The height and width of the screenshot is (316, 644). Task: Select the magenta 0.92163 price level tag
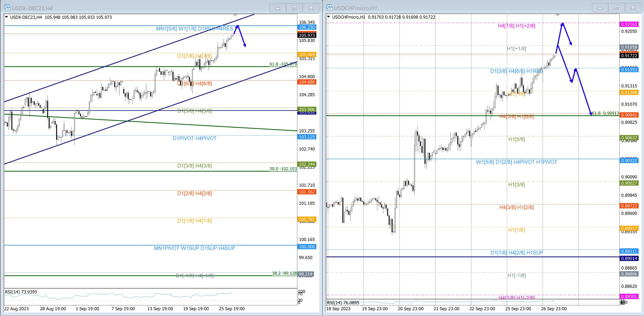(x=629, y=24)
